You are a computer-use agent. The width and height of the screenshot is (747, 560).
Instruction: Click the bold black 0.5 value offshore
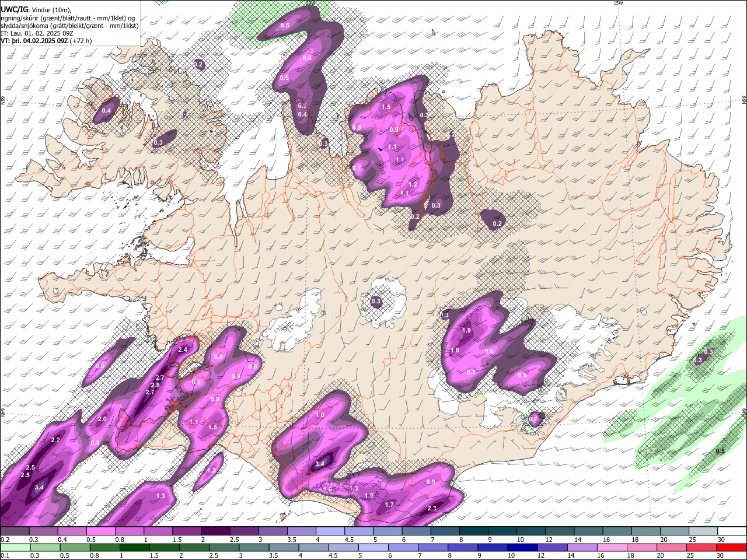[720, 451]
